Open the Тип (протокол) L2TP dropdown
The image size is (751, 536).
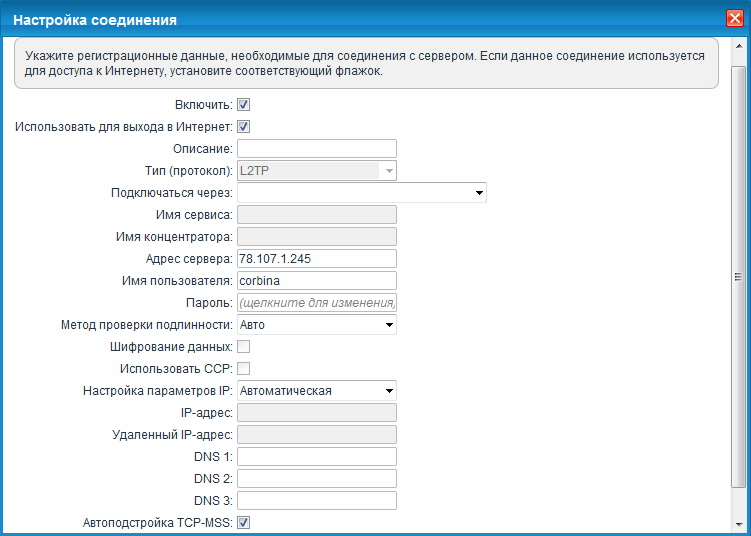pos(316,171)
